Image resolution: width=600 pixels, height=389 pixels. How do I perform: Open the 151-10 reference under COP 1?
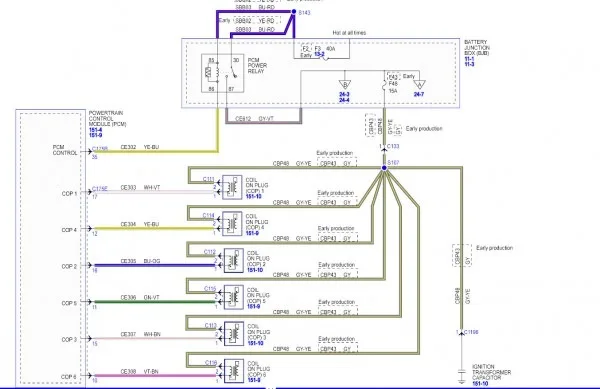click(x=253, y=197)
